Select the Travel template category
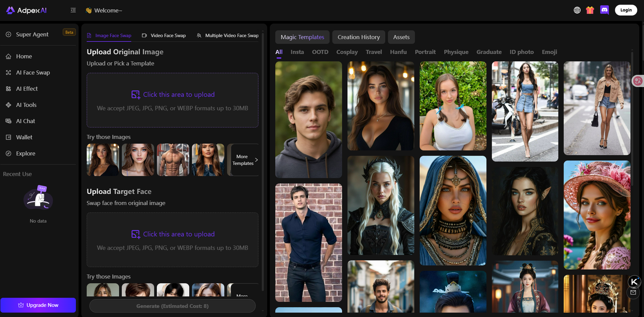 click(374, 52)
